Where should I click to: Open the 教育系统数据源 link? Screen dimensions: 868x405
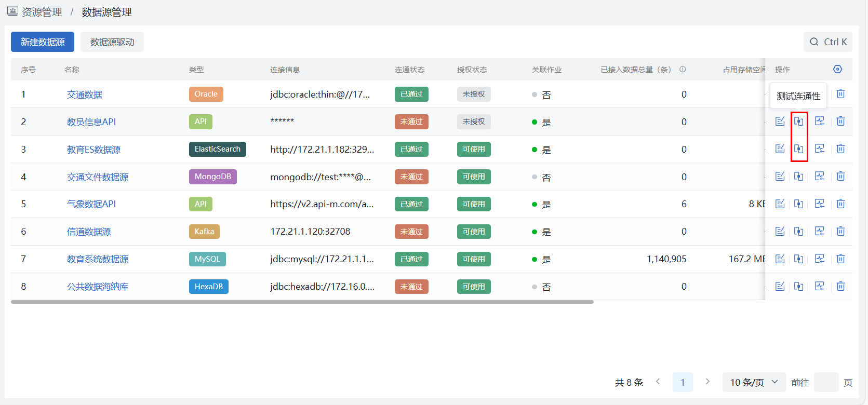tap(98, 259)
